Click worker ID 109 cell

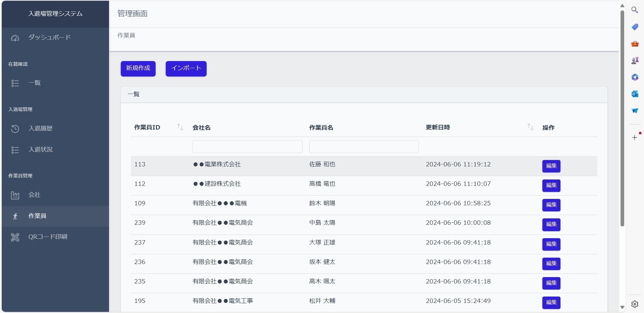pos(140,203)
